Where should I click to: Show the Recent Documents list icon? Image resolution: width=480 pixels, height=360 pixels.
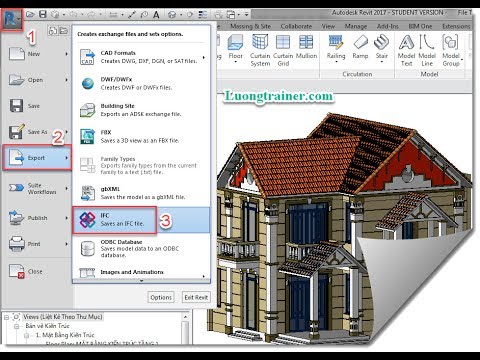tap(53, 31)
